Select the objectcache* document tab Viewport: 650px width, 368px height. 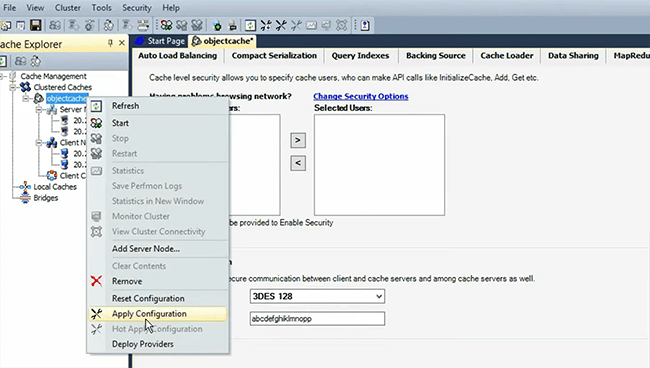(x=222, y=41)
